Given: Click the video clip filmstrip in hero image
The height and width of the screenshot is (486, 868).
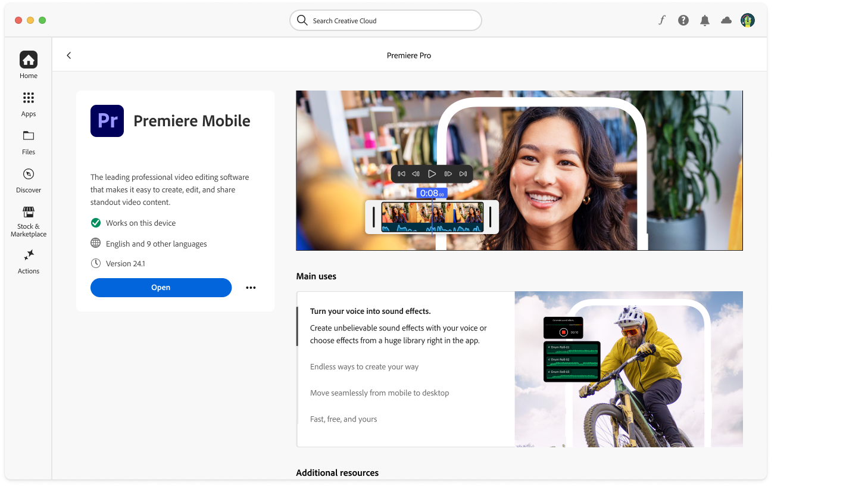Looking at the screenshot, I should point(432,217).
